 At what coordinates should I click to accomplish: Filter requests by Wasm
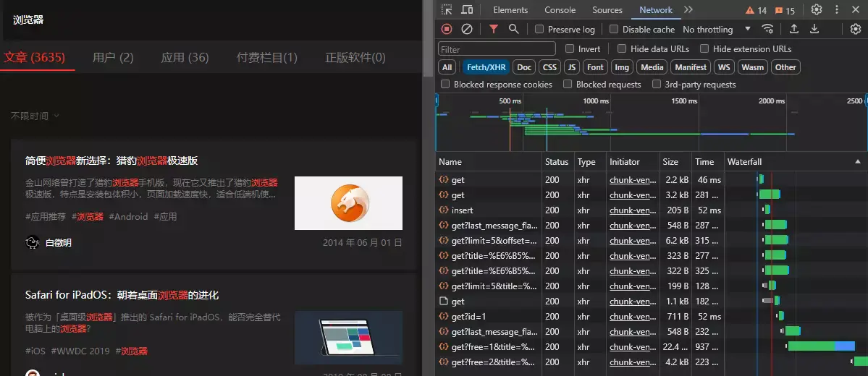[752, 67]
